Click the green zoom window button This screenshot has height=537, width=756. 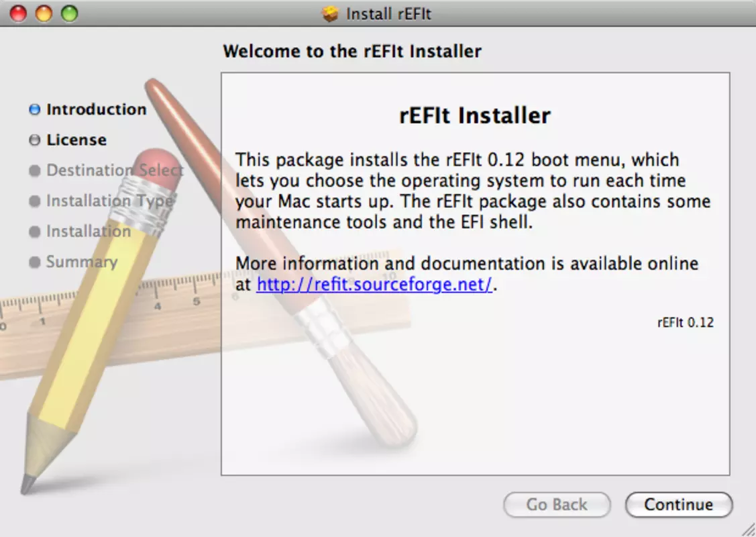[70, 13]
